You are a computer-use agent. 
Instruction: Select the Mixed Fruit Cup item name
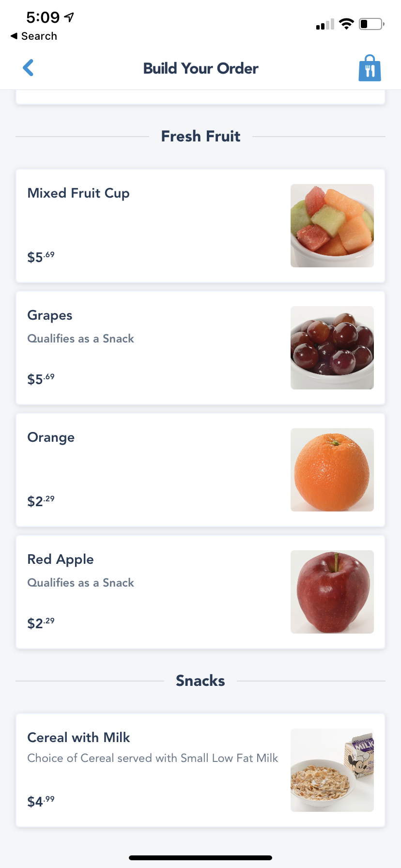point(78,193)
